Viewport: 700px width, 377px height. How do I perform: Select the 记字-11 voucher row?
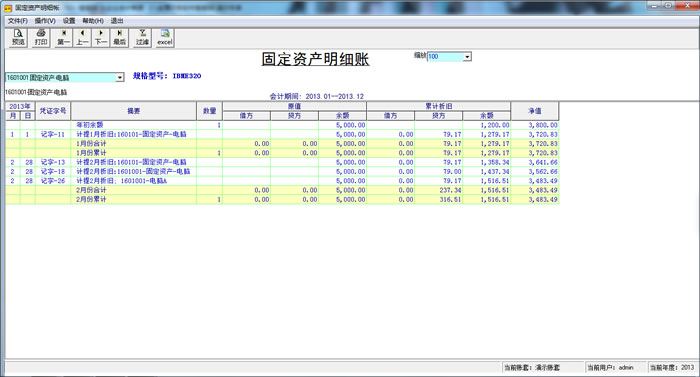282,134
